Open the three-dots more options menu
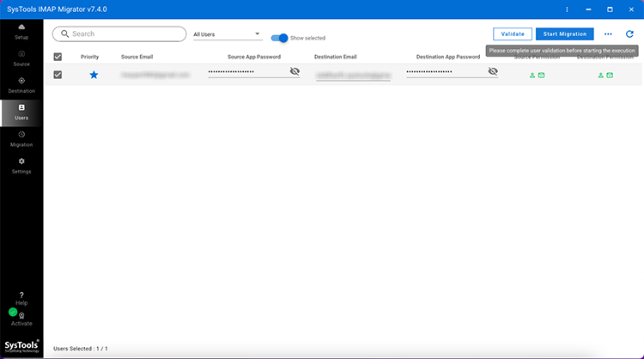 click(608, 34)
